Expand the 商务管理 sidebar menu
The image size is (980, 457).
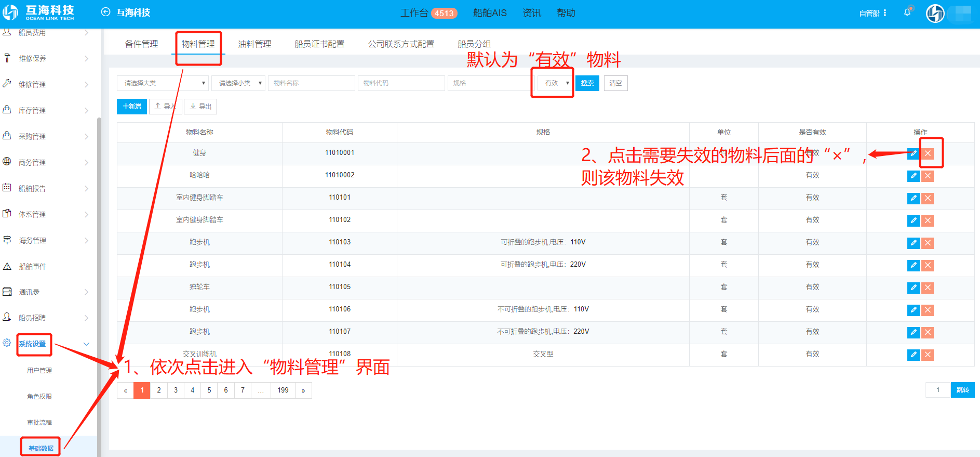click(86, 162)
